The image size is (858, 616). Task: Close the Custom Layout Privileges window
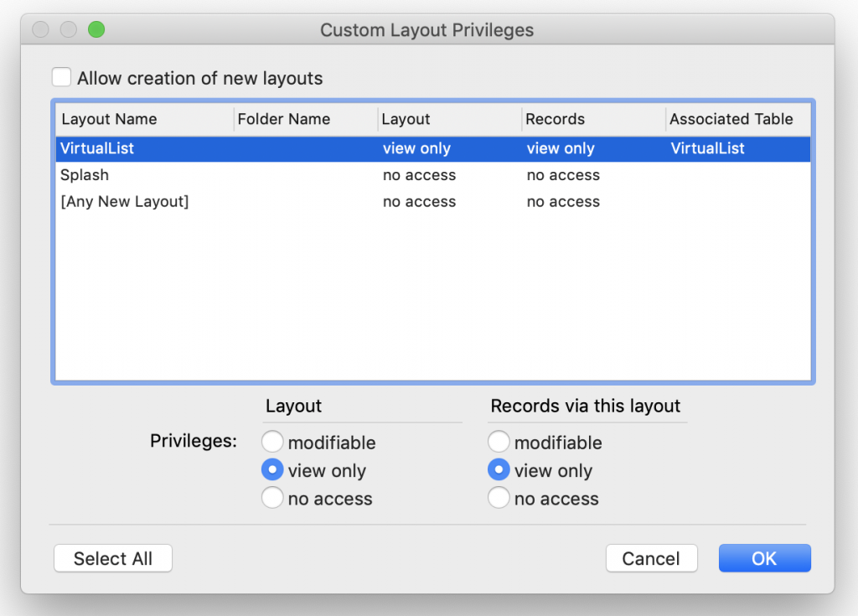click(40, 29)
